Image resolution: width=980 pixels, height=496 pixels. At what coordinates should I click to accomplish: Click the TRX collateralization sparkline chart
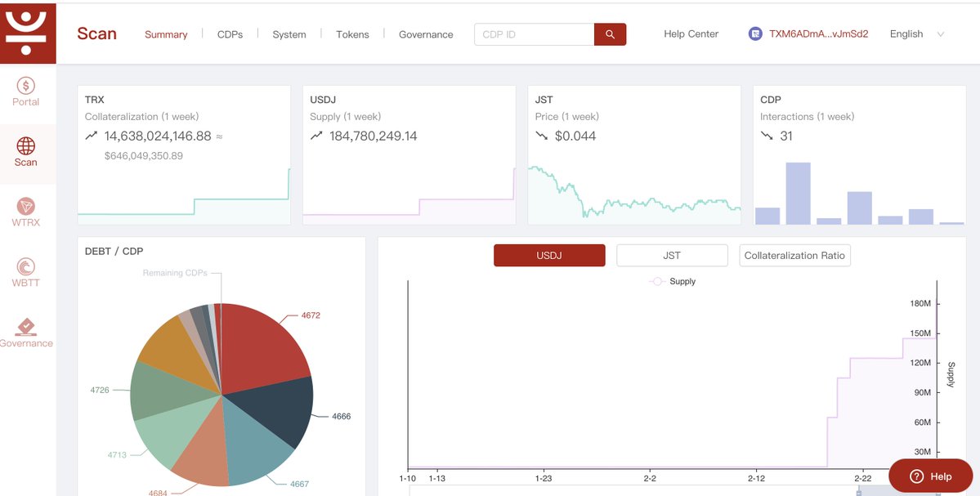[x=184, y=195]
